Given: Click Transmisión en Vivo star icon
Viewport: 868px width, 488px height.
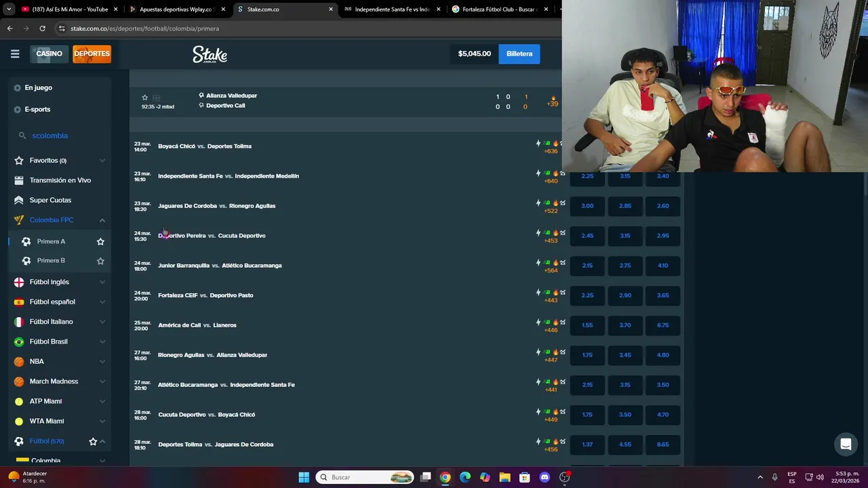Looking at the screenshot, I should (x=19, y=180).
